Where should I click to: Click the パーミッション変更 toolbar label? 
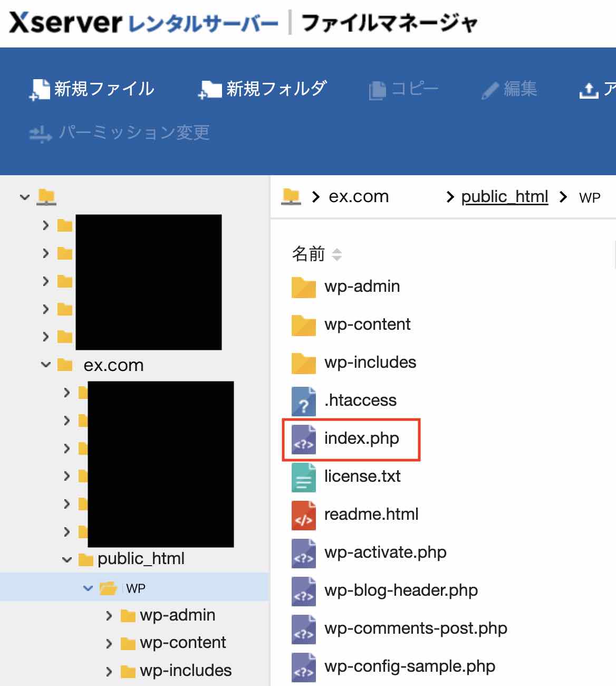(134, 132)
